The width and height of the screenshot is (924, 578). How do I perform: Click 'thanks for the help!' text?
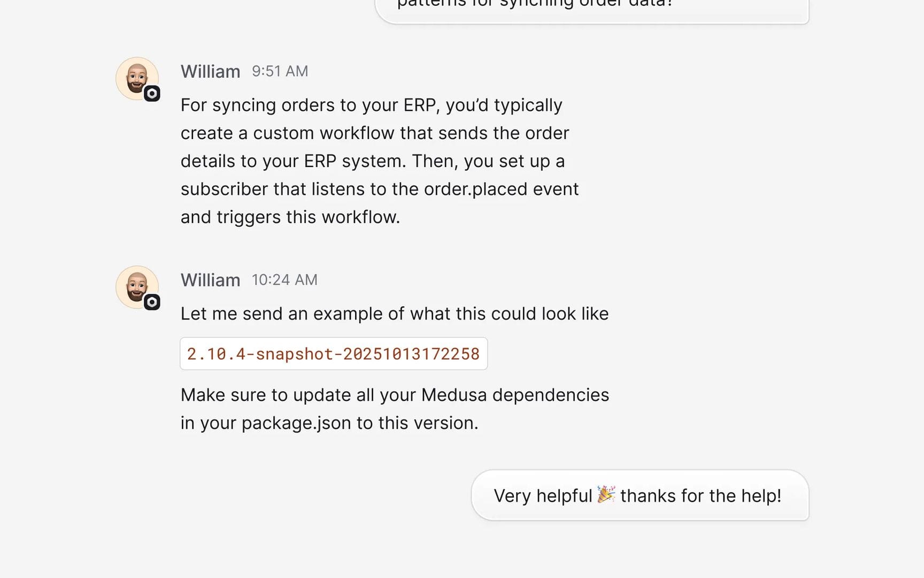point(700,496)
